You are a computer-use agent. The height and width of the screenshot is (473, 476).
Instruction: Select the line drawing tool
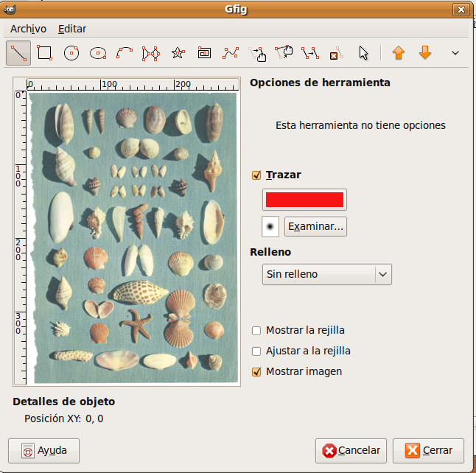pyautogui.click(x=18, y=53)
